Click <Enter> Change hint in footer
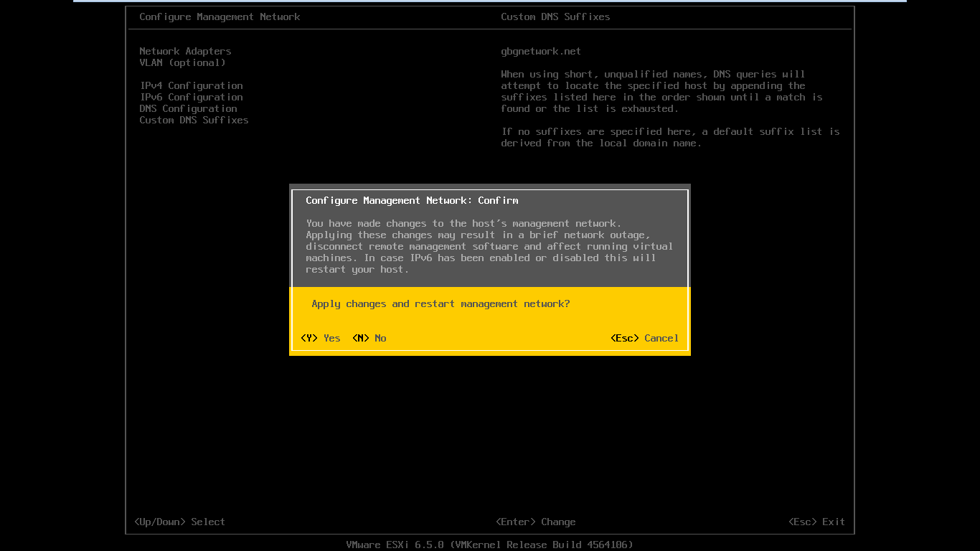The width and height of the screenshot is (980, 551). click(x=535, y=522)
